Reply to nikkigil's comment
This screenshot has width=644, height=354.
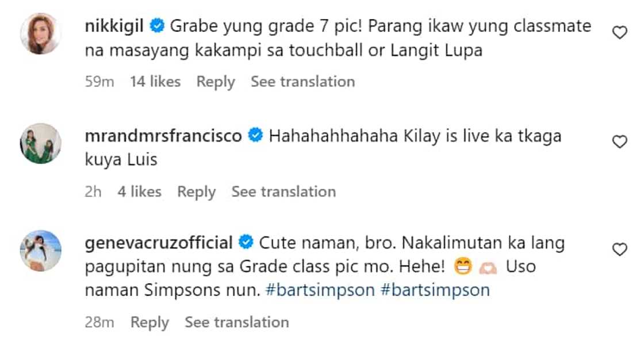[216, 82]
